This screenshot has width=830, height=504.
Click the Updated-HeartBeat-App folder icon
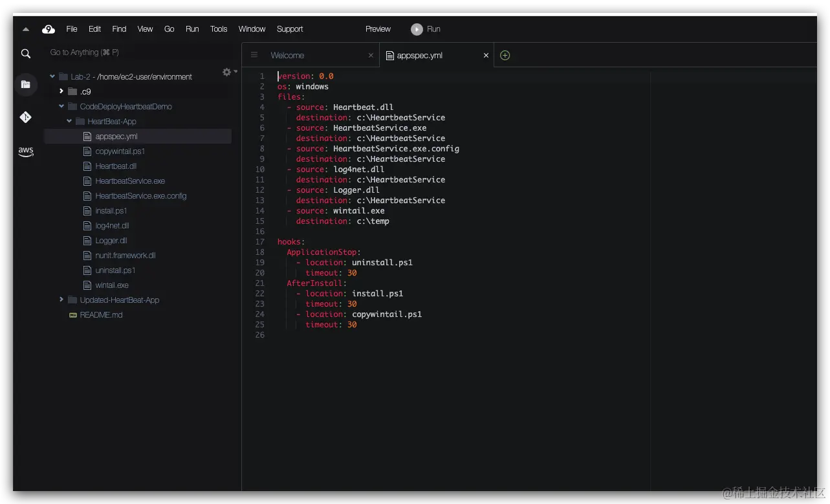[x=72, y=300]
